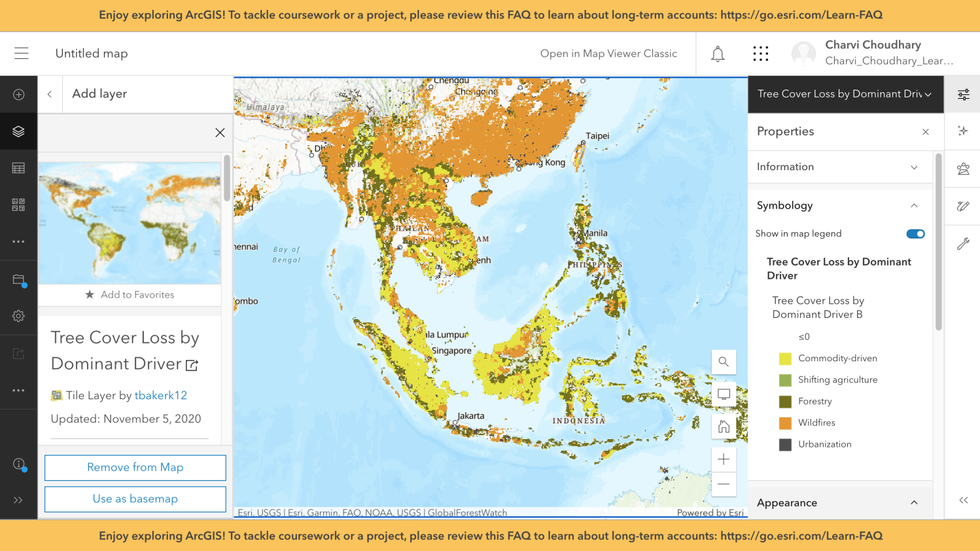Click the monitor icon button on the map
Viewport: 980px width, 551px height.
(724, 395)
